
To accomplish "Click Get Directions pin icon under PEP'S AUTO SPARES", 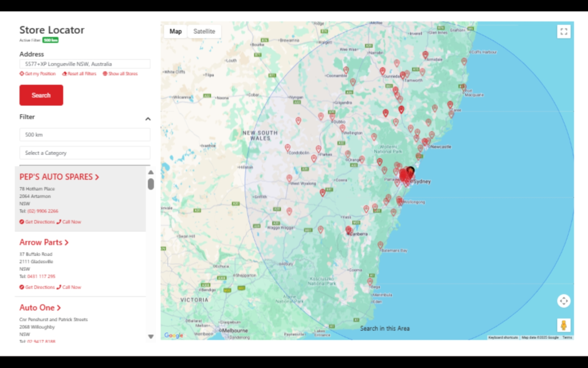I will click(x=22, y=222).
